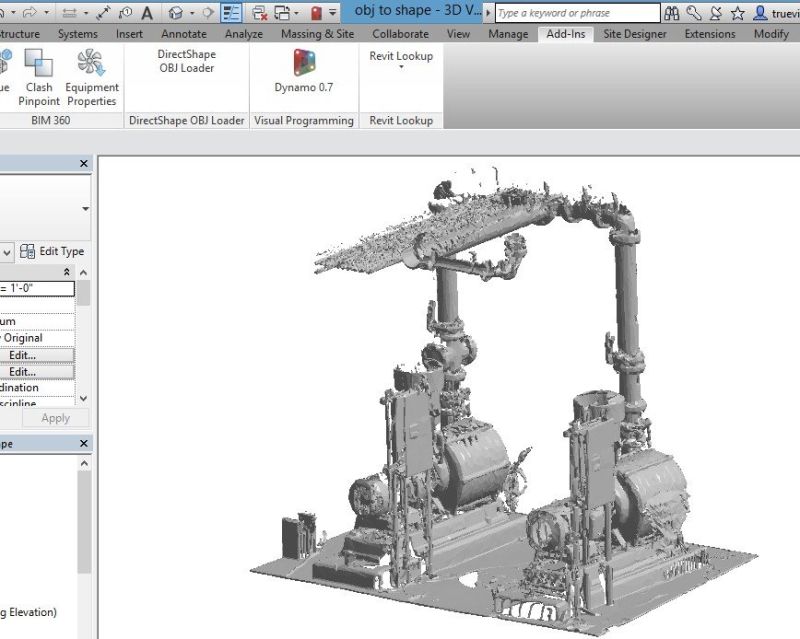The height and width of the screenshot is (639, 800).
Task: Open the Collaborate ribbon tab
Action: (400, 33)
